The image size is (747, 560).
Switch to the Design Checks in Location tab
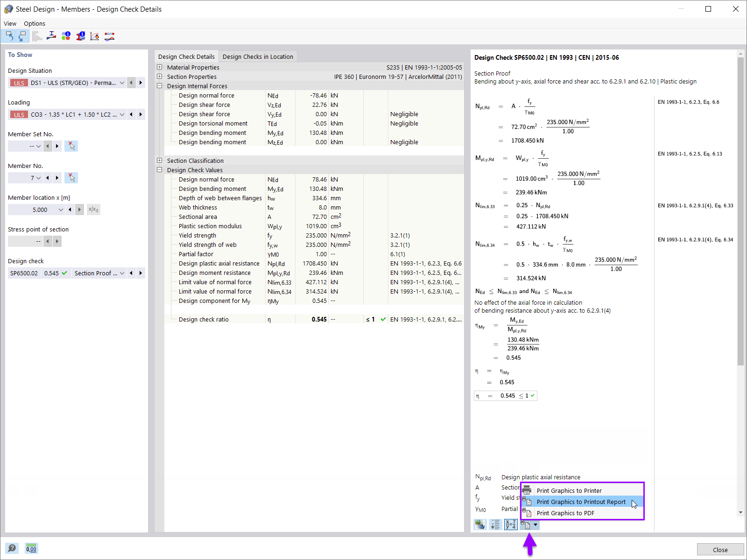coord(258,56)
